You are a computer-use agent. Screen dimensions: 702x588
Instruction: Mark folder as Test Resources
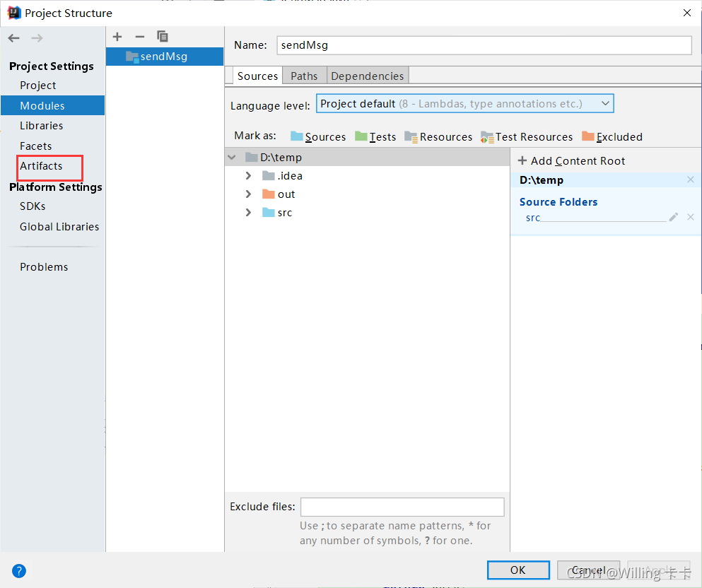[527, 136]
